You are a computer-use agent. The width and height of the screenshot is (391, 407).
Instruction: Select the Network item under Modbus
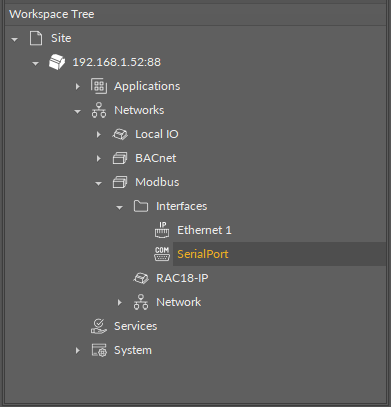[x=178, y=302]
